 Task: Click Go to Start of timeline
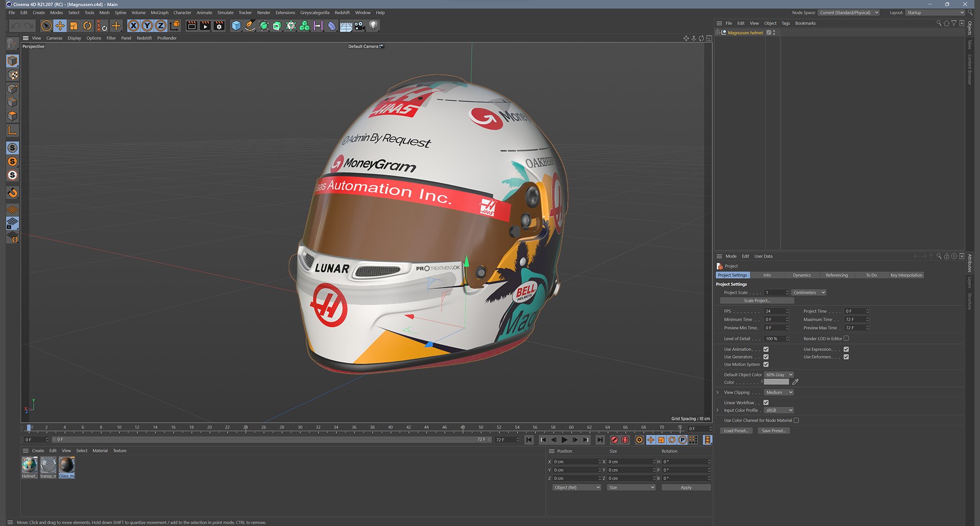(x=529, y=440)
